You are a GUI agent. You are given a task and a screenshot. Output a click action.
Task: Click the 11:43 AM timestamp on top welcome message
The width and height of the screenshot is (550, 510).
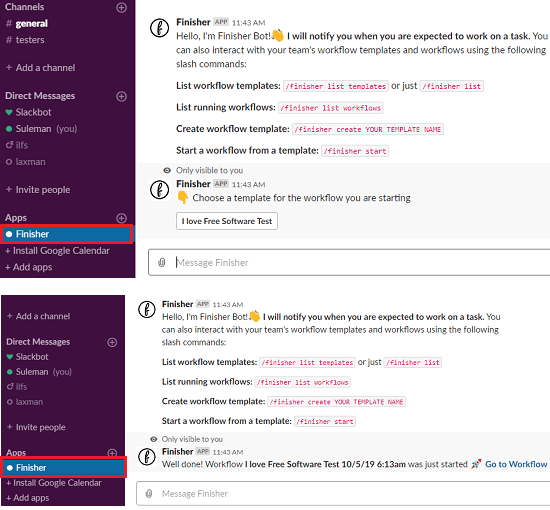coord(248,23)
